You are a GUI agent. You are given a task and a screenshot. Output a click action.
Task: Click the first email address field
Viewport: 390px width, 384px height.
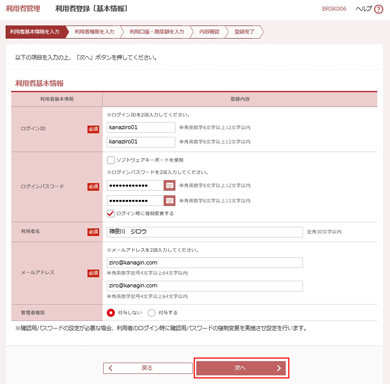tap(205, 263)
